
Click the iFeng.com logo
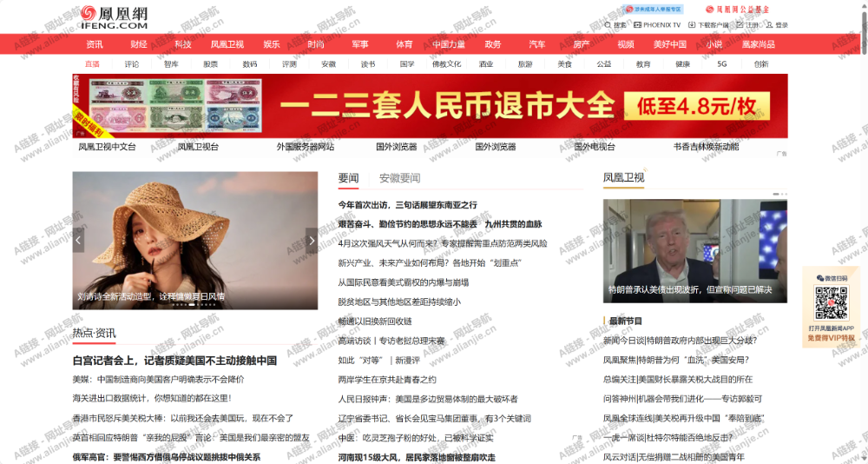pos(114,17)
